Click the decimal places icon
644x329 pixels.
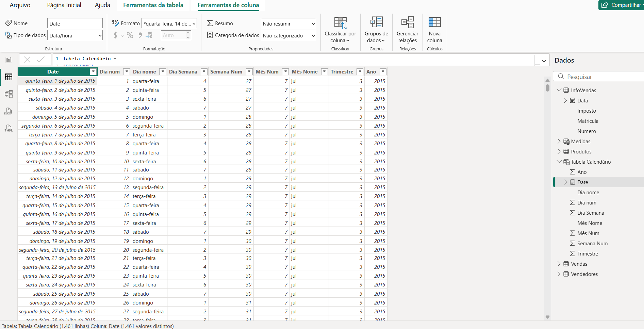click(149, 35)
